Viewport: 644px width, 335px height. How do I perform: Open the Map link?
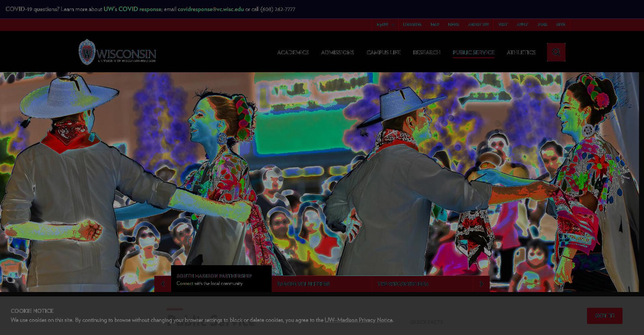(x=435, y=25)
